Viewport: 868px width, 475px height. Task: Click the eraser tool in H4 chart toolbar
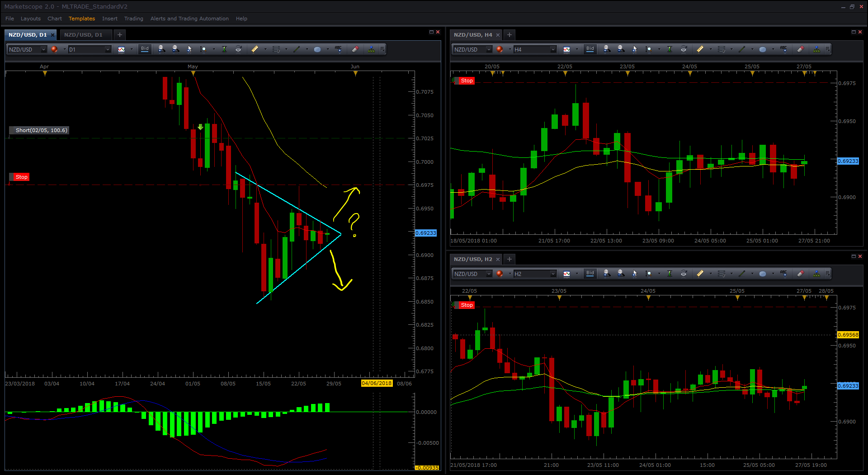pyautogui.click(x=801, y=49)
